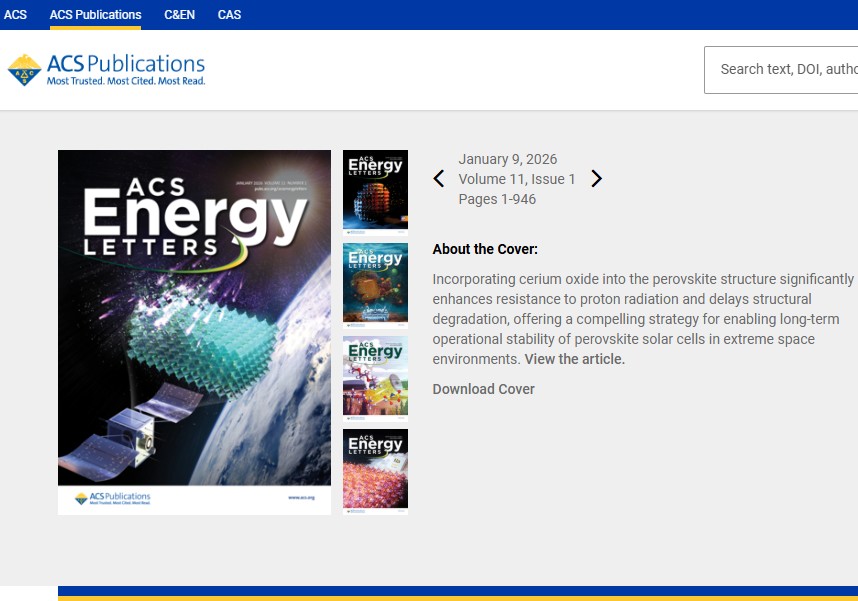Click the About the Cover heading
The height and width of the screenshot is (601, 858).
click(x=485, y=249)
